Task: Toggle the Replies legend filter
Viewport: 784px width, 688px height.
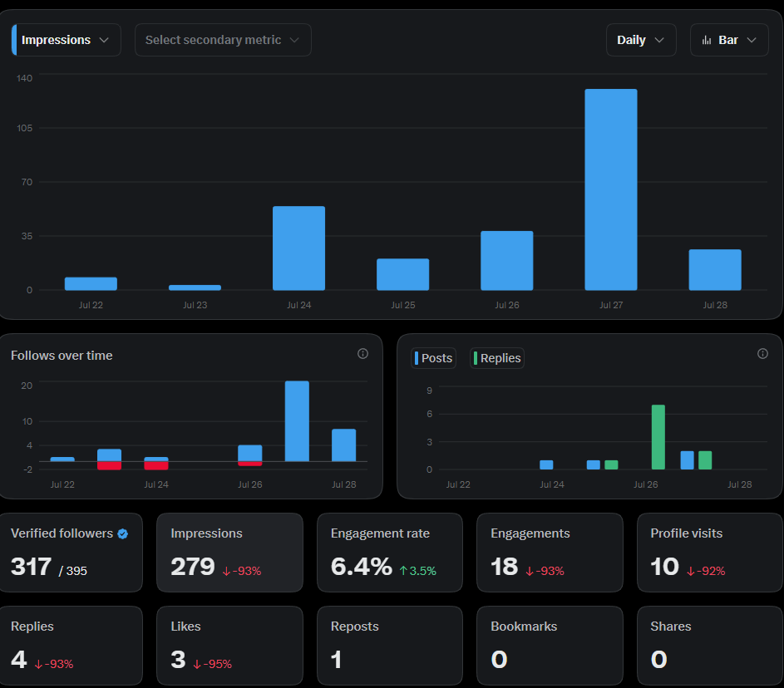Action: [x=497, y=358]
